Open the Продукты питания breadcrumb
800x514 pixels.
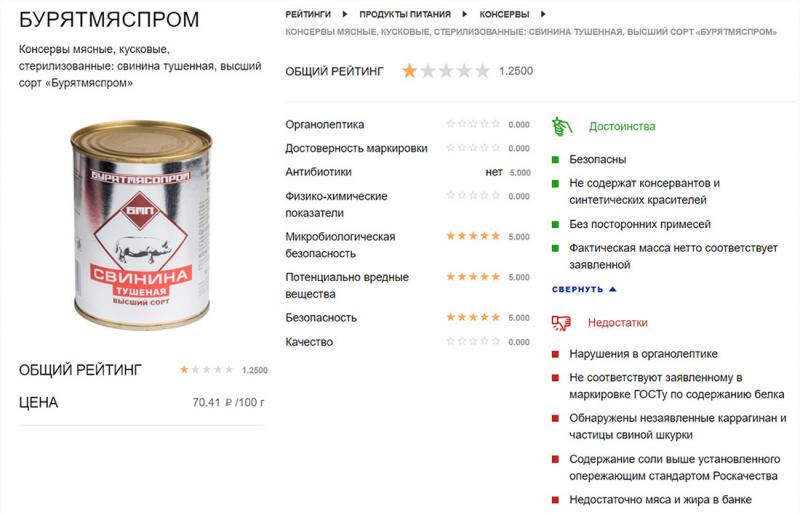click(x=405, y=14)
